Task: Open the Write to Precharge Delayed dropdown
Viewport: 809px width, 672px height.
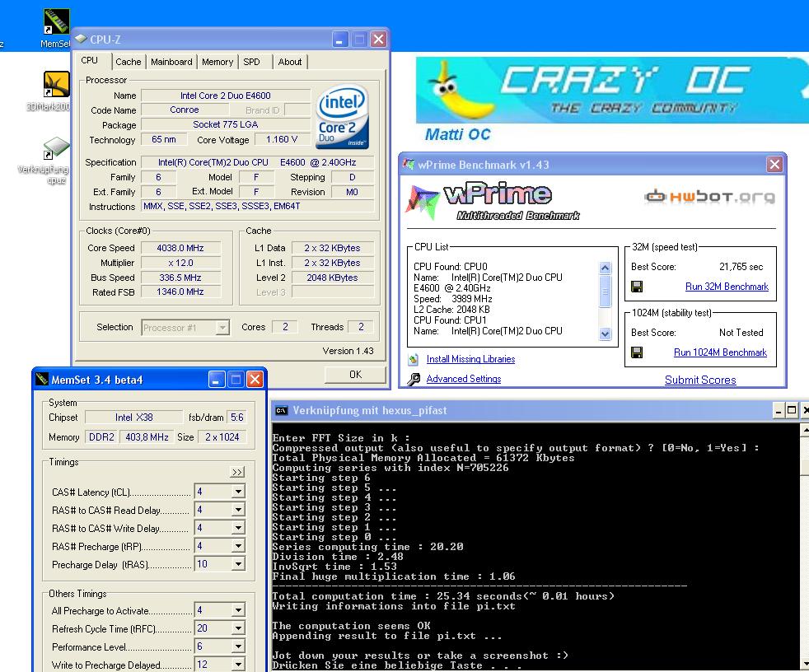Action: point(238,665)
